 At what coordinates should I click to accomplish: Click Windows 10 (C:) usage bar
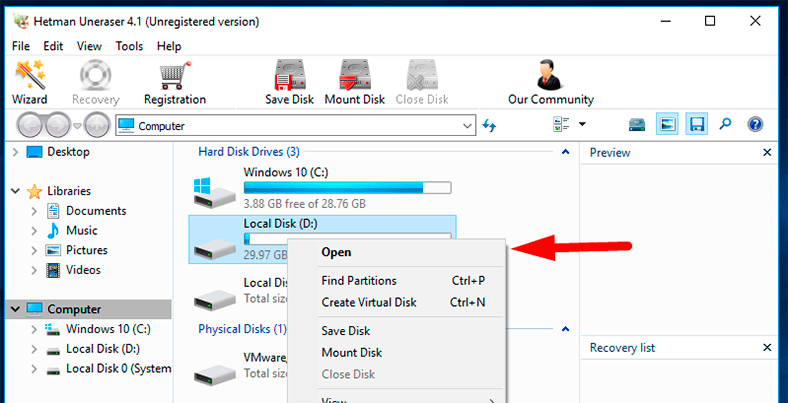(x=347, y=188)
